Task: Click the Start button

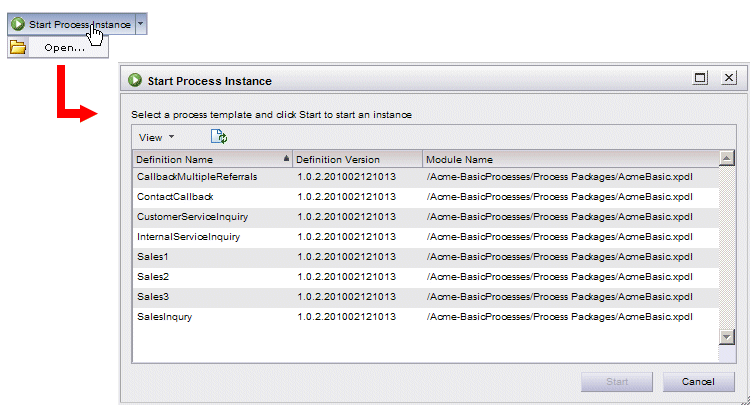Action: point(616,382)
